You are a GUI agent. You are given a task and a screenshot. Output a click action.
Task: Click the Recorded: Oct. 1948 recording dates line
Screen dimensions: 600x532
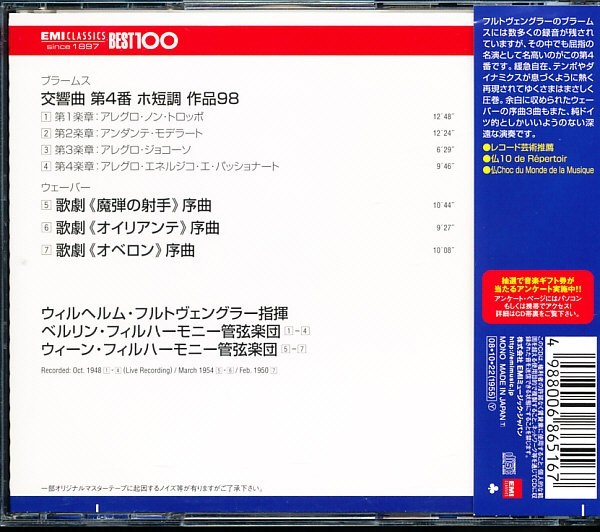pos(159,370)
